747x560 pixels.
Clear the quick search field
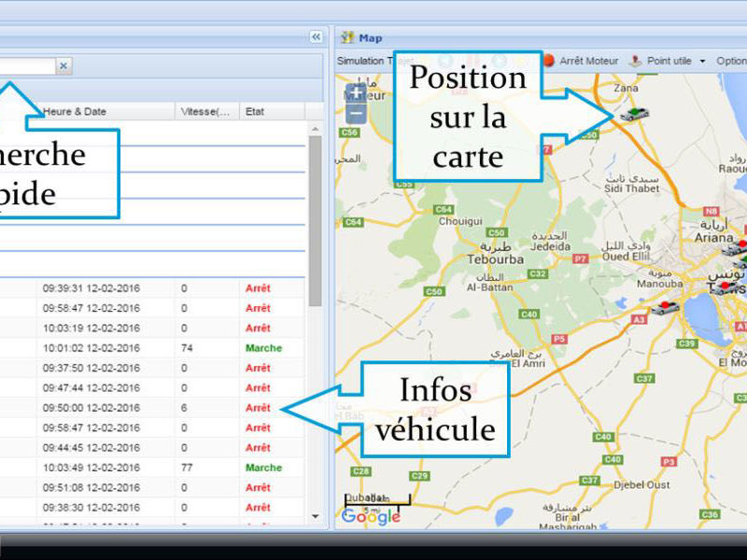click(63, 66)
